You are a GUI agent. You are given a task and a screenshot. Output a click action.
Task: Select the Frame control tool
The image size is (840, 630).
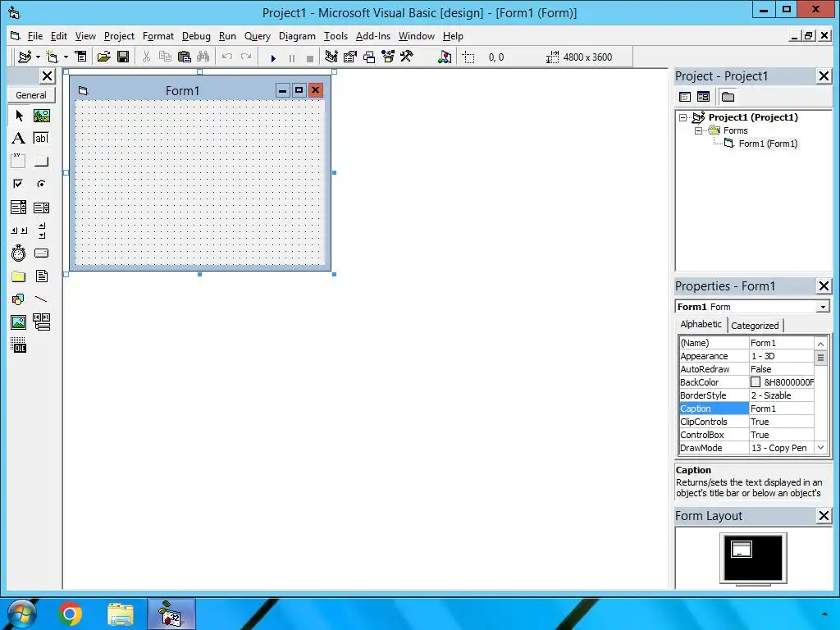(19, 161)
